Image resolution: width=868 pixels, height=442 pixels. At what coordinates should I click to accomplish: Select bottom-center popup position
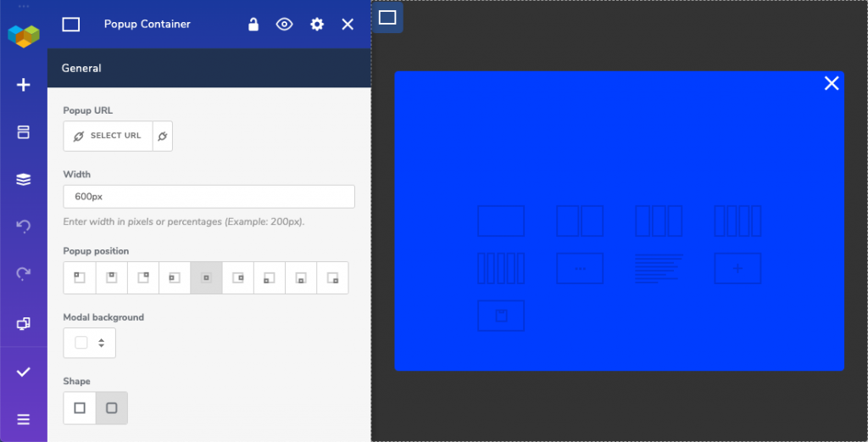[301, 278]
